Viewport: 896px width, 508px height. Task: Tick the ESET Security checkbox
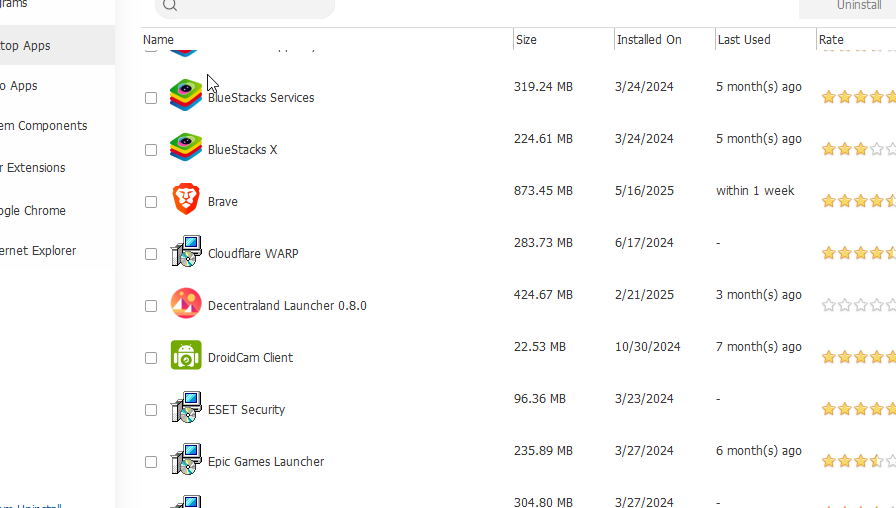click(x=151, y=410)
